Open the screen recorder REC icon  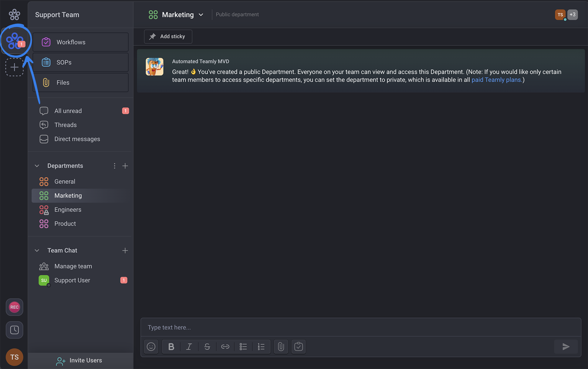point(14,307)
